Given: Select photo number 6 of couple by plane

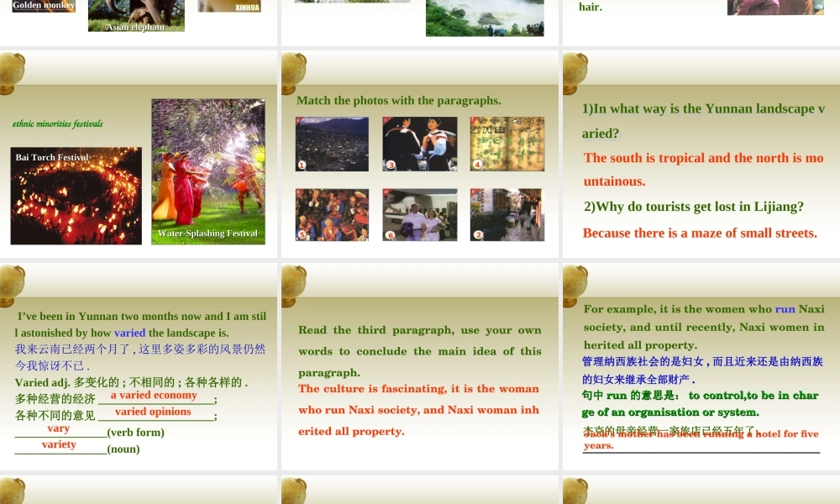Looking at the screenshot, I should pyautogui.click(x=420, y=215).
